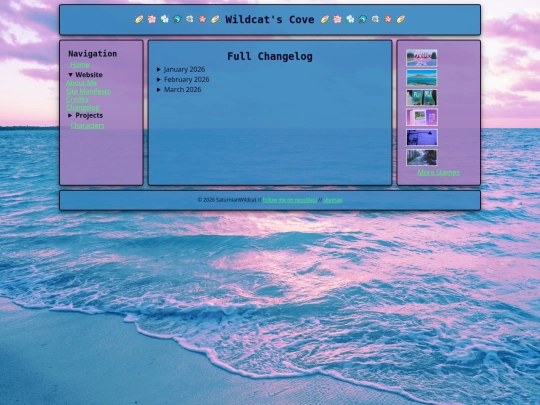Image resolution: width=540 pixels, height=405 pixels.
Task: Expand the February 2026 changelog entry
Action: click(183, 80)
